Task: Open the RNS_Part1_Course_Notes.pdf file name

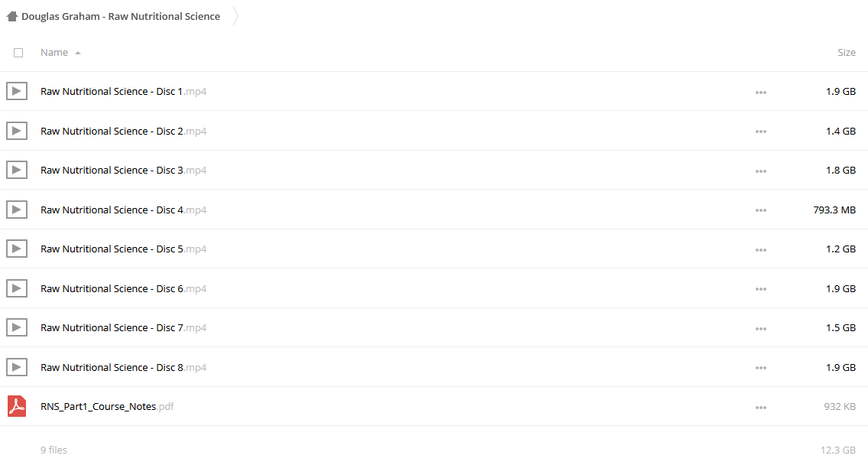Action: tap(107, 406)
